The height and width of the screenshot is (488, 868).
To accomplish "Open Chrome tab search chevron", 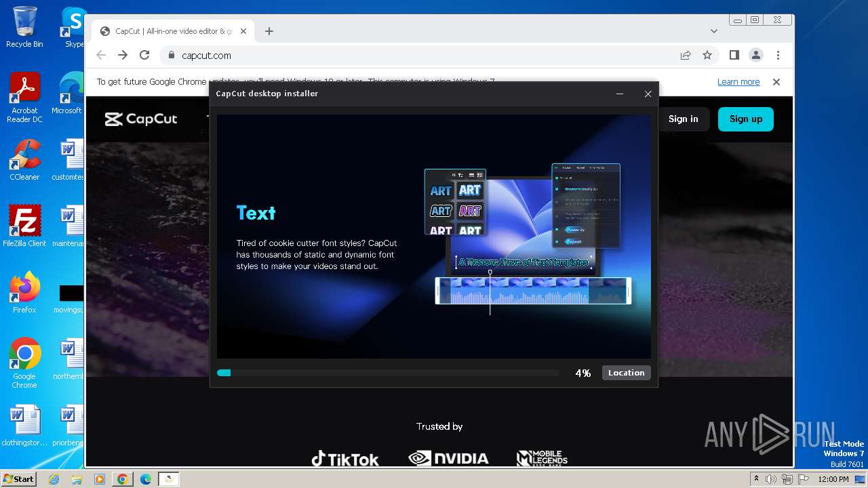I will (x=713, y=31).
